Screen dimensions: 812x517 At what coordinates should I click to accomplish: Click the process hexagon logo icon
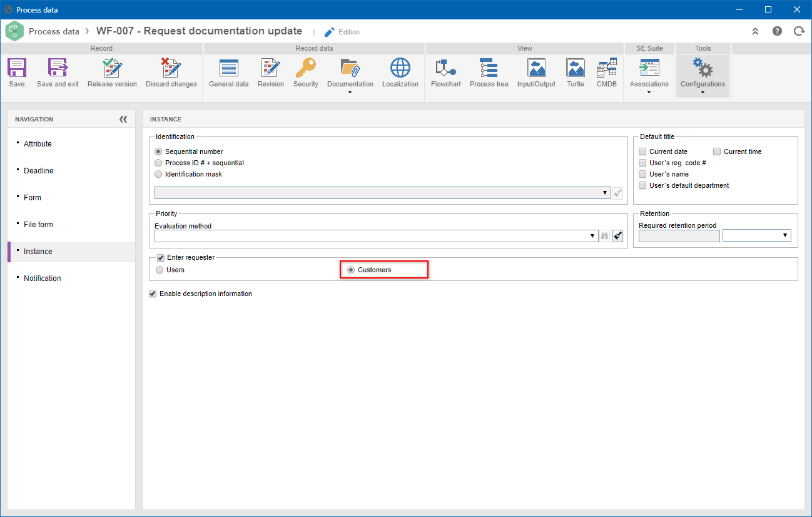point(14,31)
